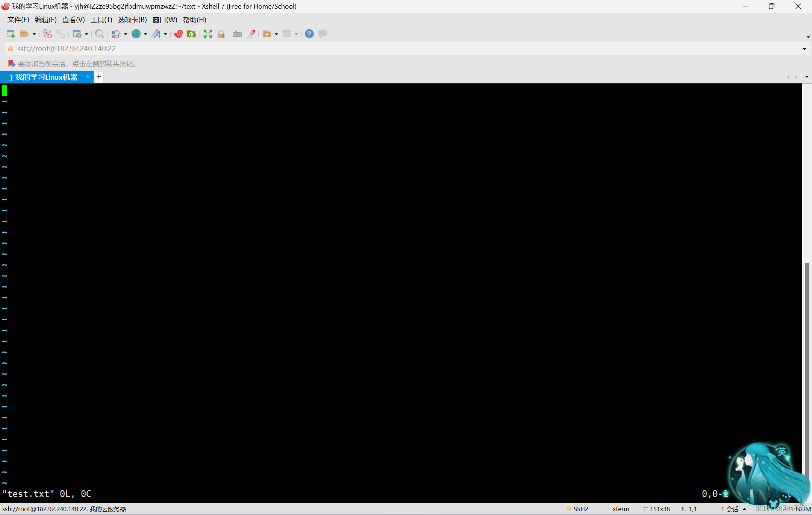Image resolution: width=812 pixels, height=515 pixels.
Task: Expand the Font dropdown arrow
Action: click(165, 34)
